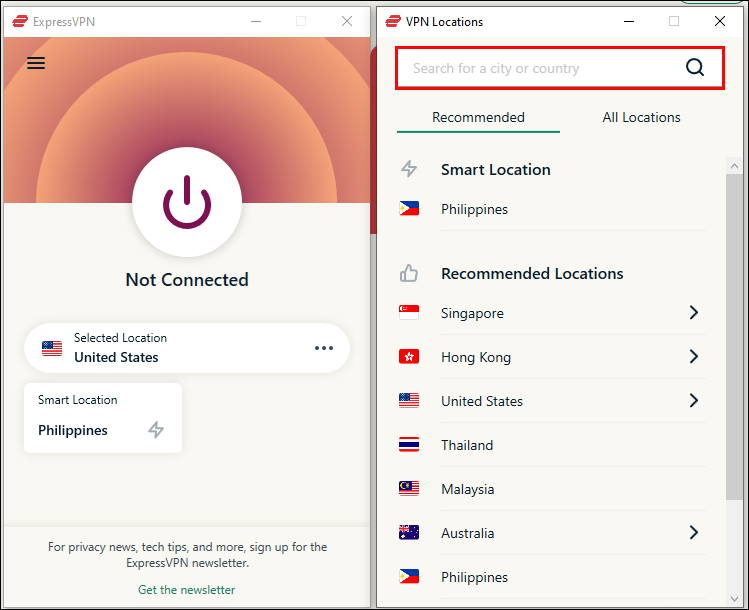Open the hamburger menu in ExpressVPN
The height and width of the screenshot is (610, 749).
(36, 63)
